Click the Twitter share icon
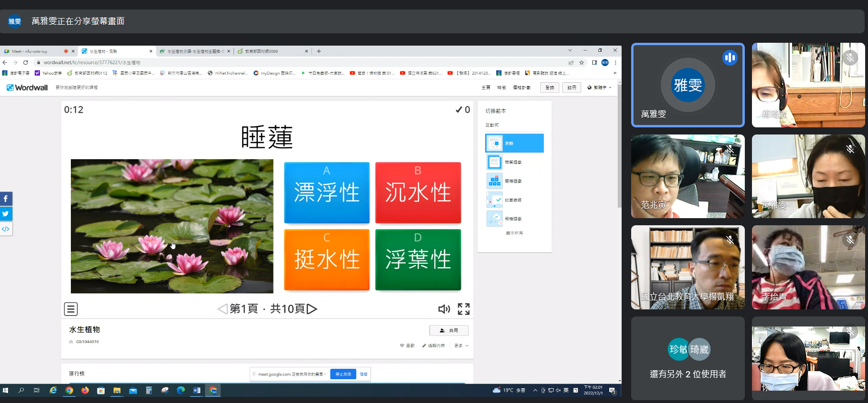 point(6,214)
